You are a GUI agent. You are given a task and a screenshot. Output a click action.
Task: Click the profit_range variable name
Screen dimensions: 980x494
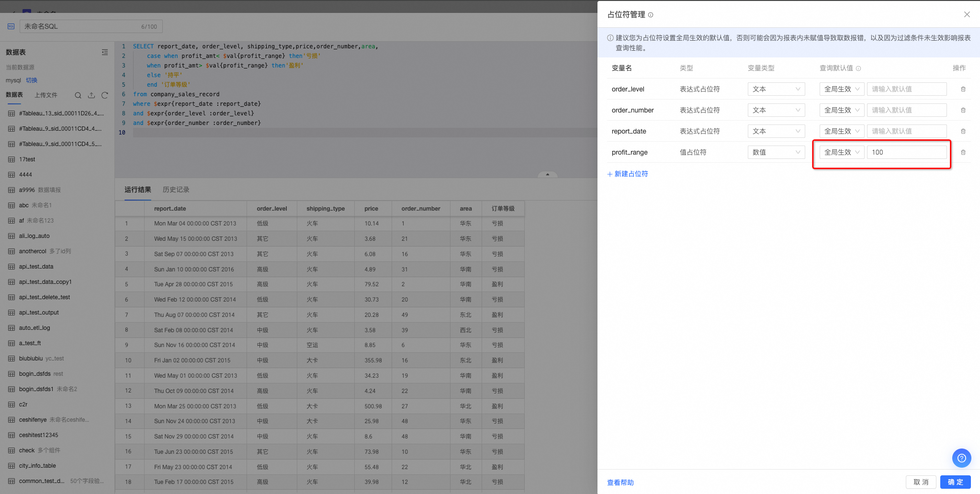click(x=630, y=152)
